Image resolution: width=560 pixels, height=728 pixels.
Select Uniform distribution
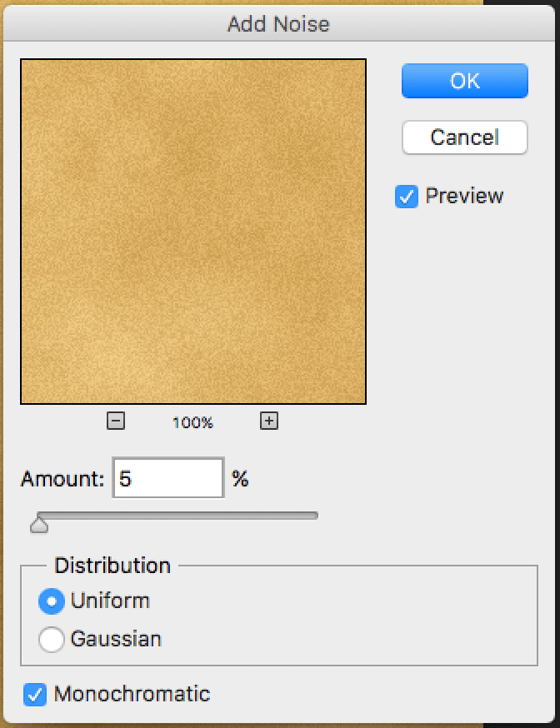[51, 601]
